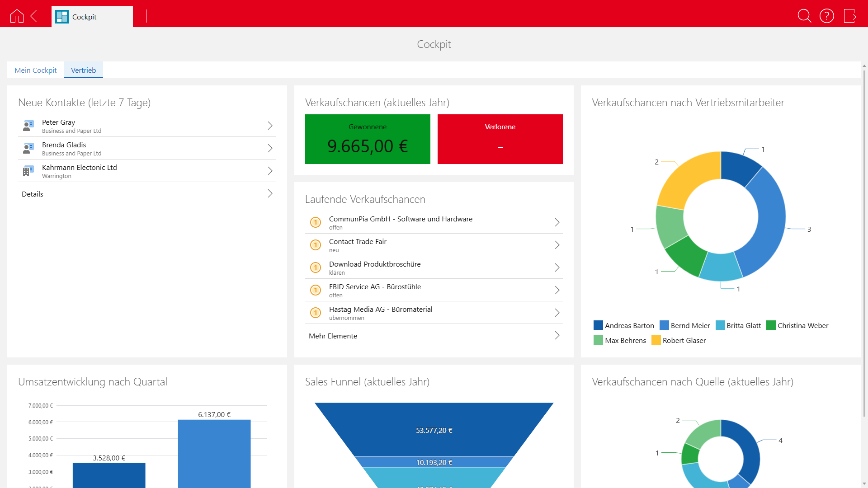Click the logout exit icon
This screenshot has width=868, height=488.
(x=850, y=16)
